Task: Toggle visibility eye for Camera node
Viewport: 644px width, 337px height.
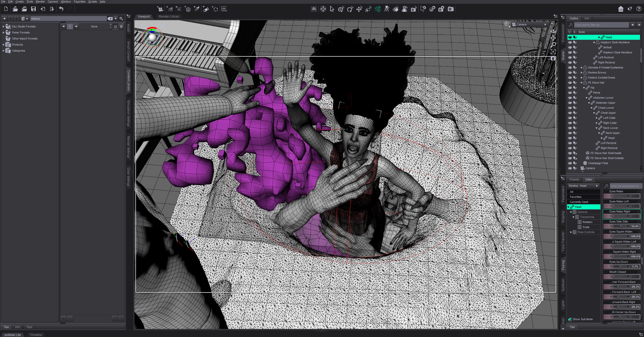Action: pyautogui.click(x=570, y=168)
